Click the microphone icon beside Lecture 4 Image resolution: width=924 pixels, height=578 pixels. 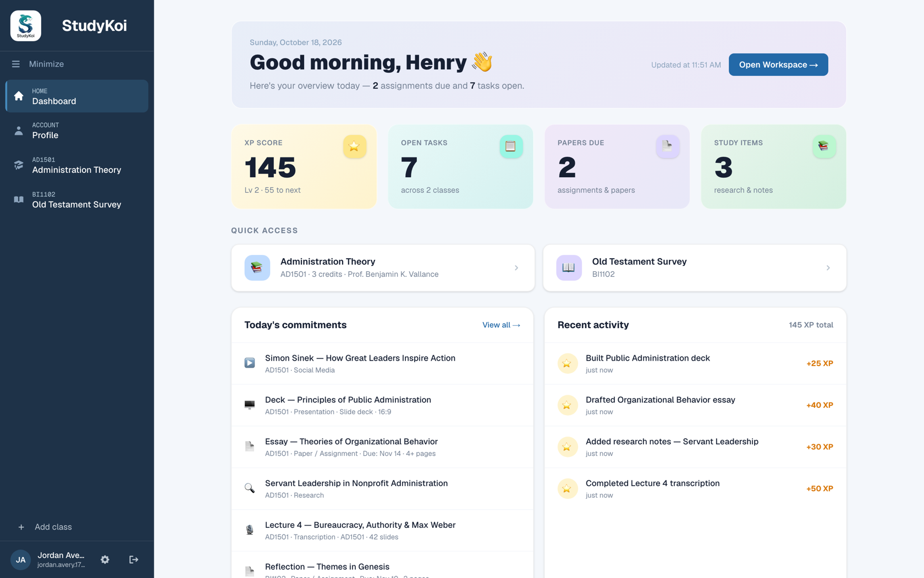[x=250, y=530]
